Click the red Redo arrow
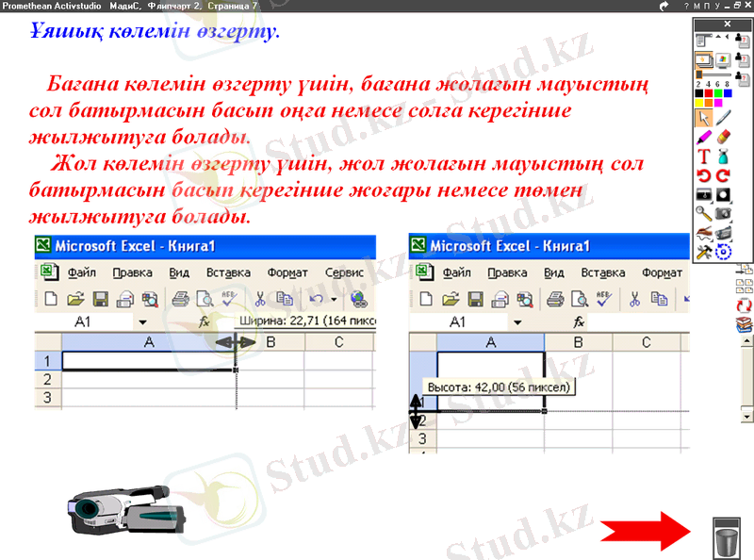 (x=724, y=175)
